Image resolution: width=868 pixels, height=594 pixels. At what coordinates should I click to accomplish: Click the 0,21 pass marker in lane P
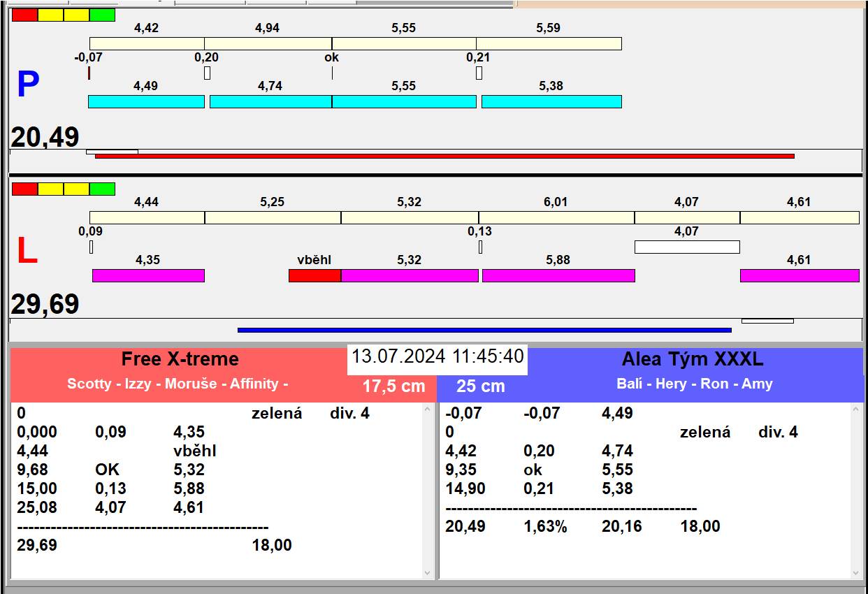[479, 73]
